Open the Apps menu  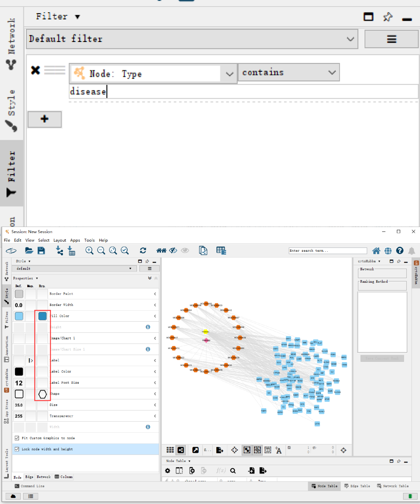[75, 240]
